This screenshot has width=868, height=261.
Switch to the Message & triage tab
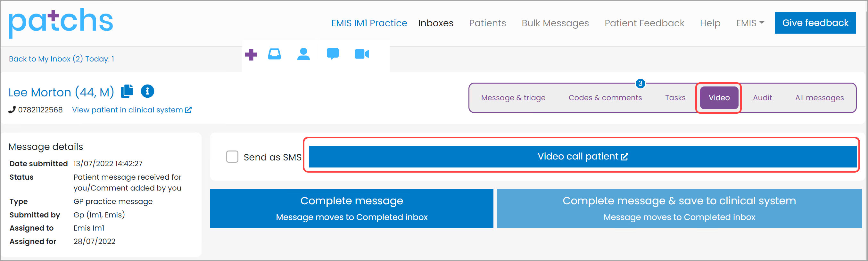[513, 98]
